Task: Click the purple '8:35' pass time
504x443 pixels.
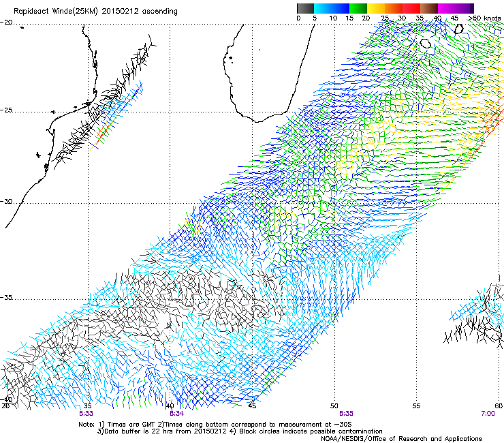Action: (346, 414)
